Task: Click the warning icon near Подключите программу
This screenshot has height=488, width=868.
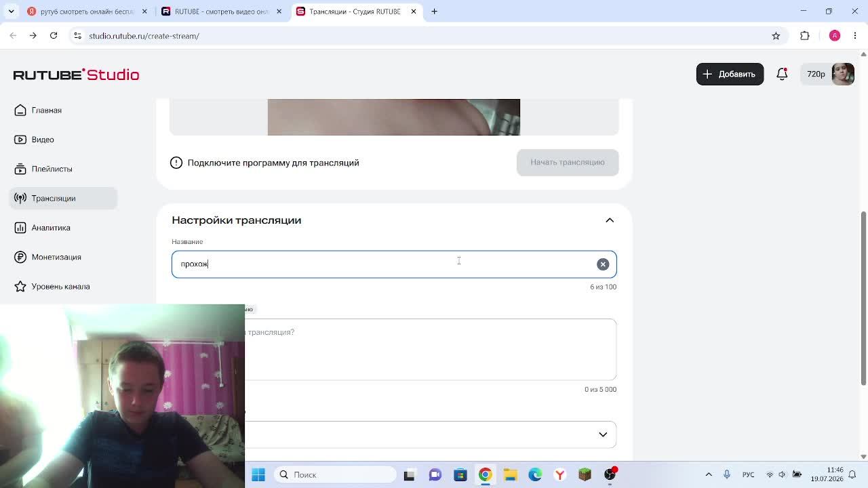Action: pos(176,163)
